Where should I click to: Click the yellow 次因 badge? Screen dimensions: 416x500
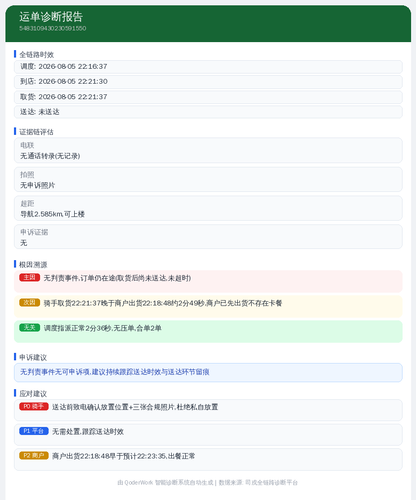click(x=30, y=302)
